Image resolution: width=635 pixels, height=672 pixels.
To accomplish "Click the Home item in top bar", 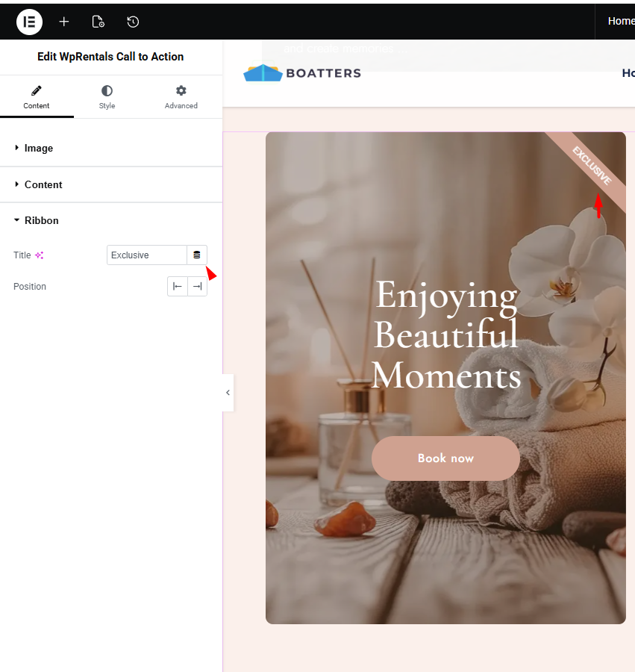I will (x=620, y=21).
